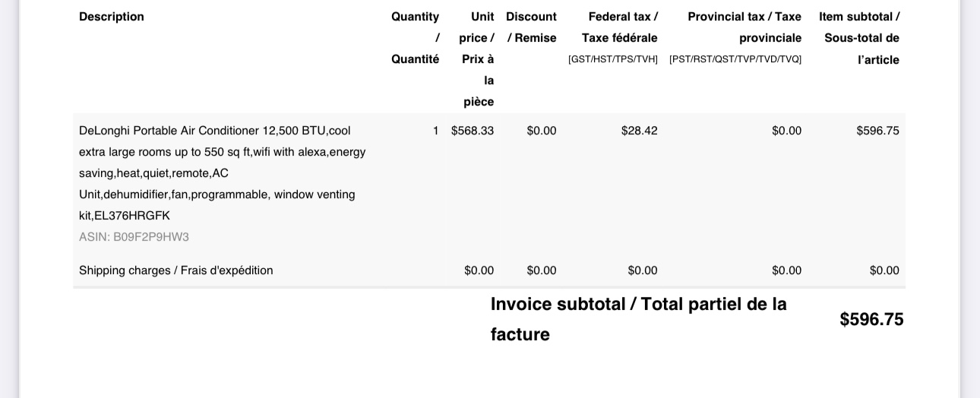980x398 pixels.
Task: Click the $568.33 unit price value
Action: 473,131
